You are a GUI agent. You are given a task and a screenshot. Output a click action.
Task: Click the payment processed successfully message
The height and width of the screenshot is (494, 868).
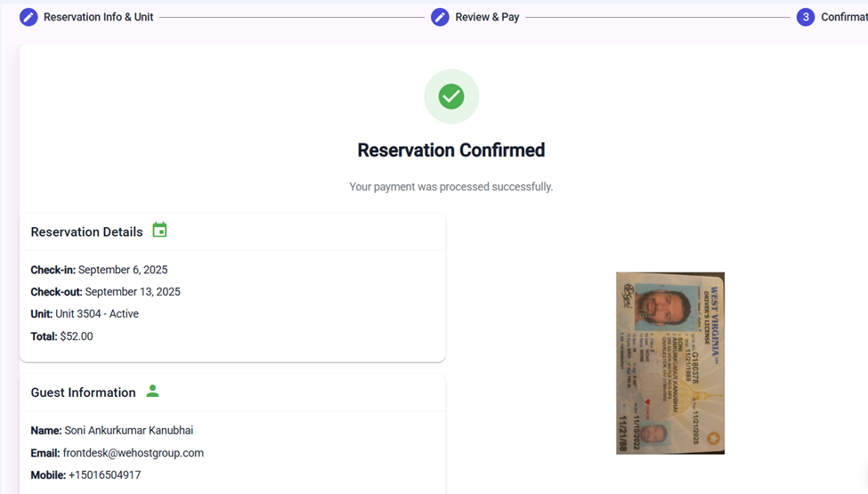[x=450, y=187]
